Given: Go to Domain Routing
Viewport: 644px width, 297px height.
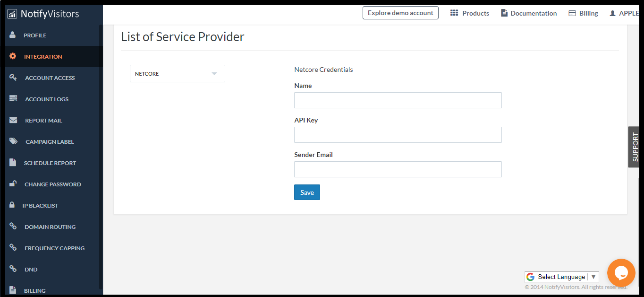Looking at the screenshot, I should pos(51,227).
